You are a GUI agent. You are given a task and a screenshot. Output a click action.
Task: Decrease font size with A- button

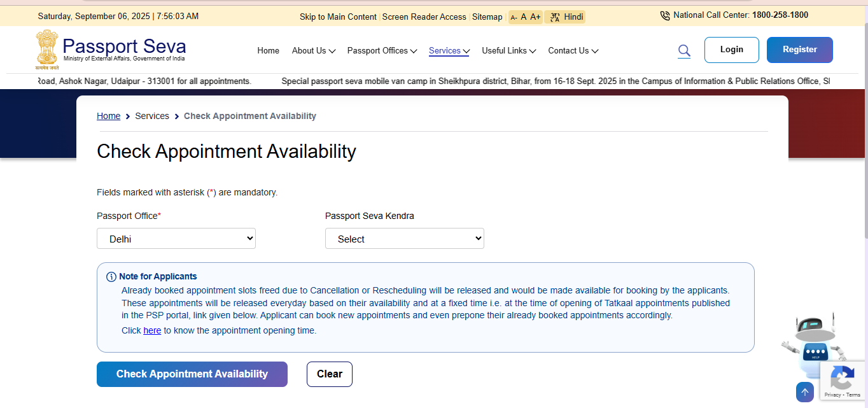pos(514,17)
